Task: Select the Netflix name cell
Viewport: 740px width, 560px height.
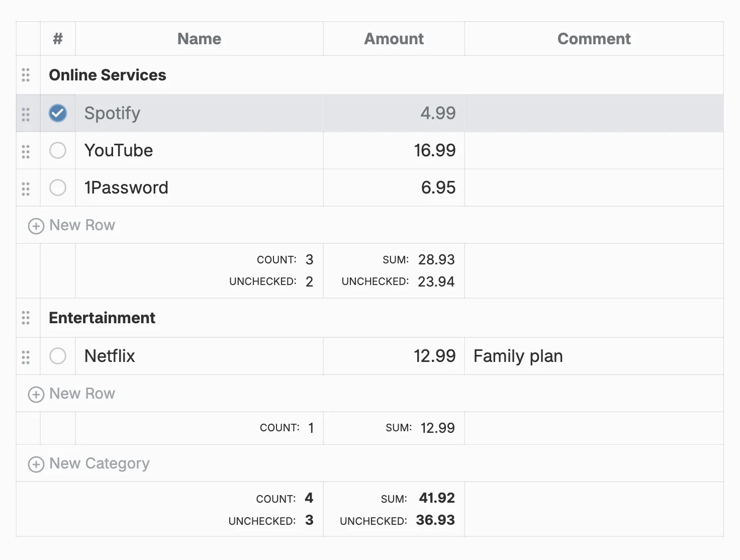Action: [x=199, y=356]
